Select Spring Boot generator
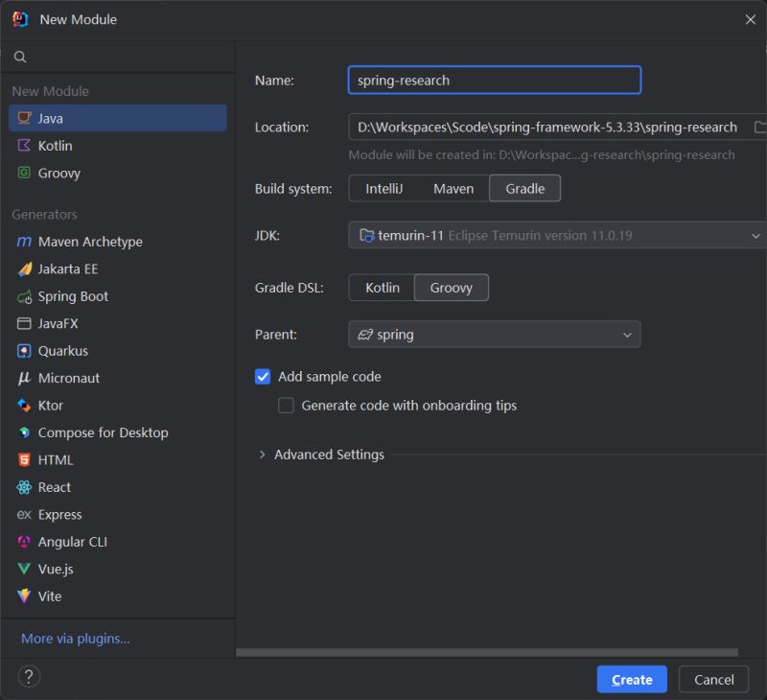Viewport: 767px width, 700px height. point(118,296)
